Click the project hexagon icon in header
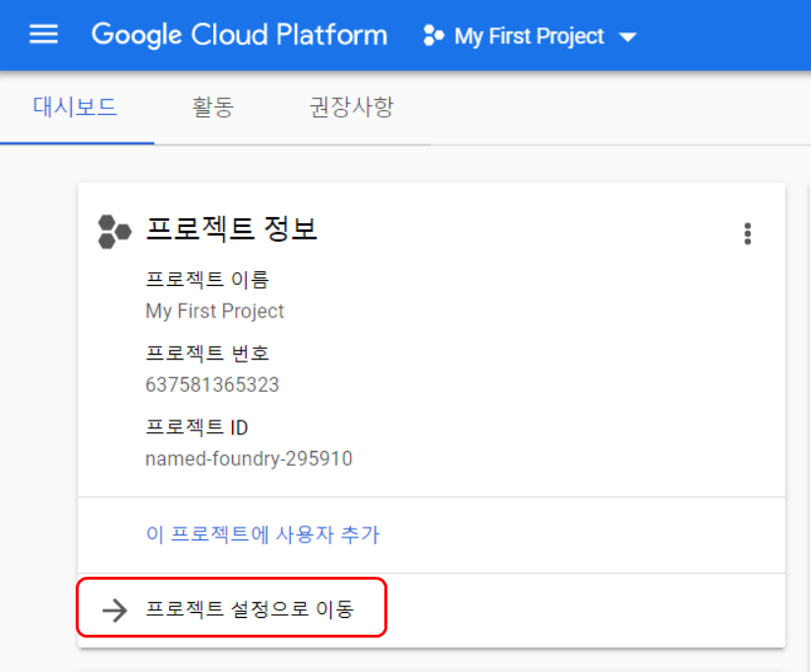811x672 pixels. pyautogui.click(x=434, y=35)
